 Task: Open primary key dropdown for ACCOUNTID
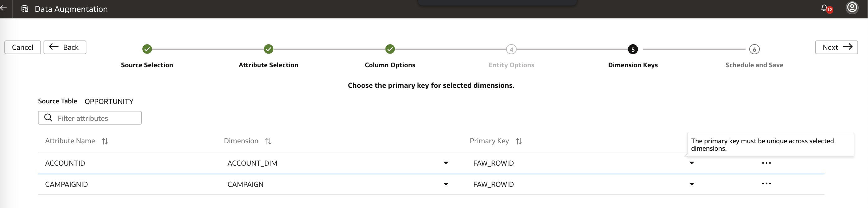coord(692,163)
